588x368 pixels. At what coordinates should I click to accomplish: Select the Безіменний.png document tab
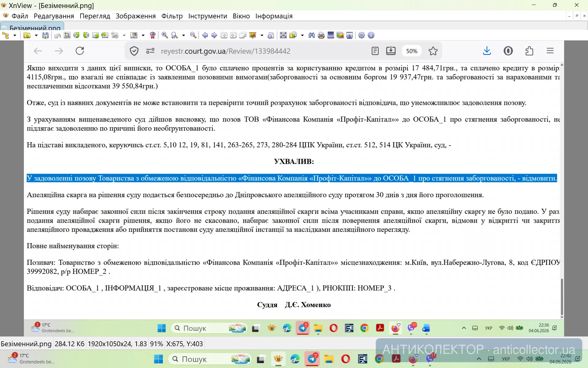pyautogui.click(x=32, y=26)
